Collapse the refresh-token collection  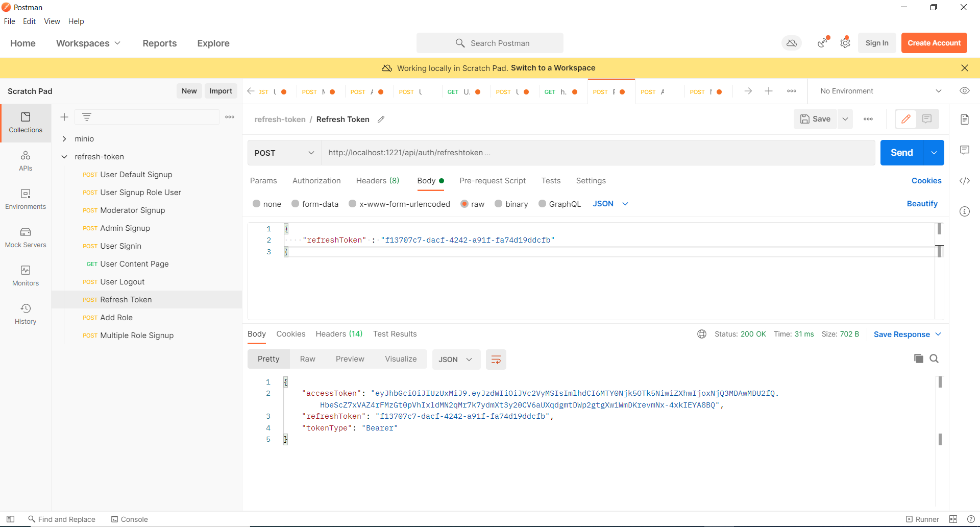pos(64,157)
